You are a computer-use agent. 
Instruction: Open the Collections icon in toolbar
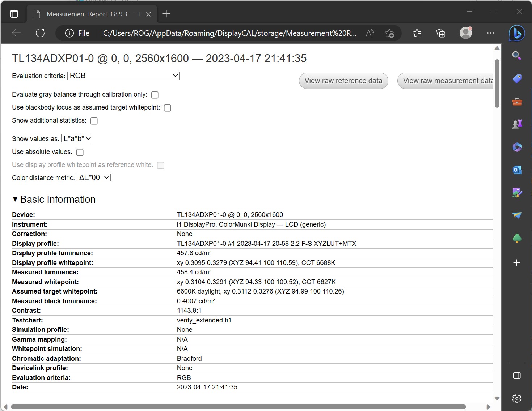point(441,33)
